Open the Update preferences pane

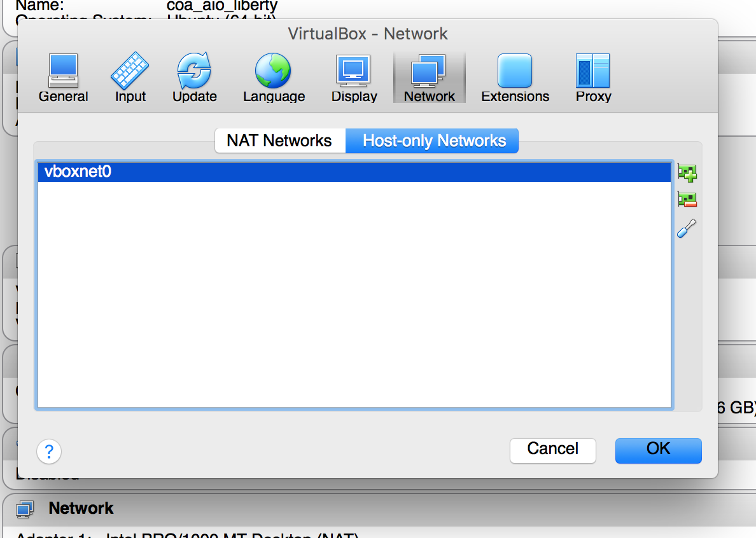(x=194, y=78)
